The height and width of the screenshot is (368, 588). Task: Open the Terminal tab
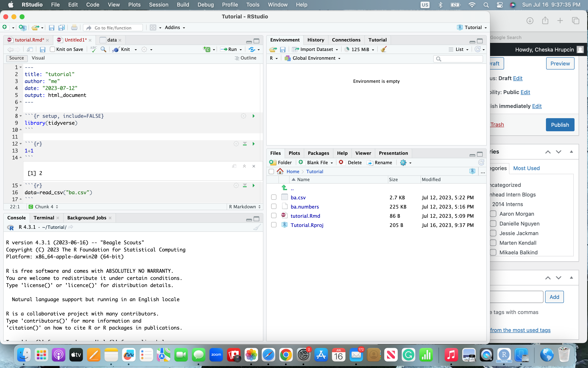[x=44, y=218]
